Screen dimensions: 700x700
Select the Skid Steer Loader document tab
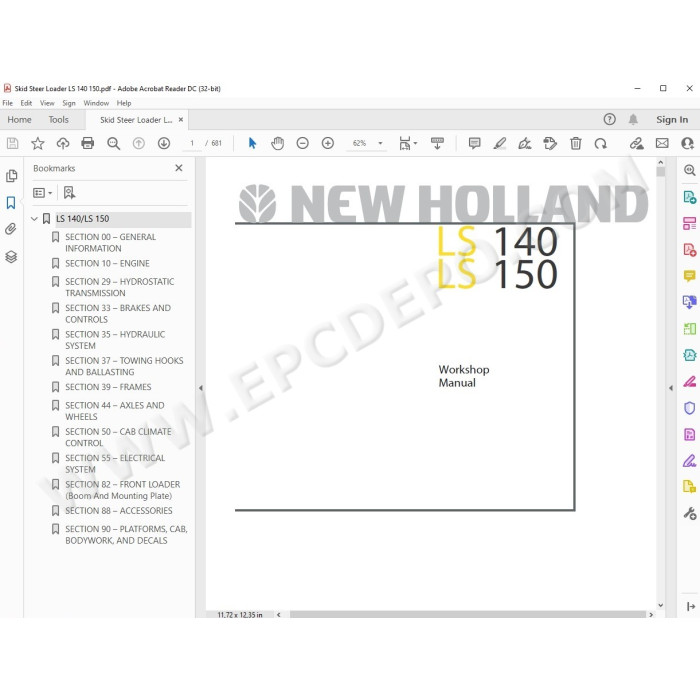[x=136, y=120]
